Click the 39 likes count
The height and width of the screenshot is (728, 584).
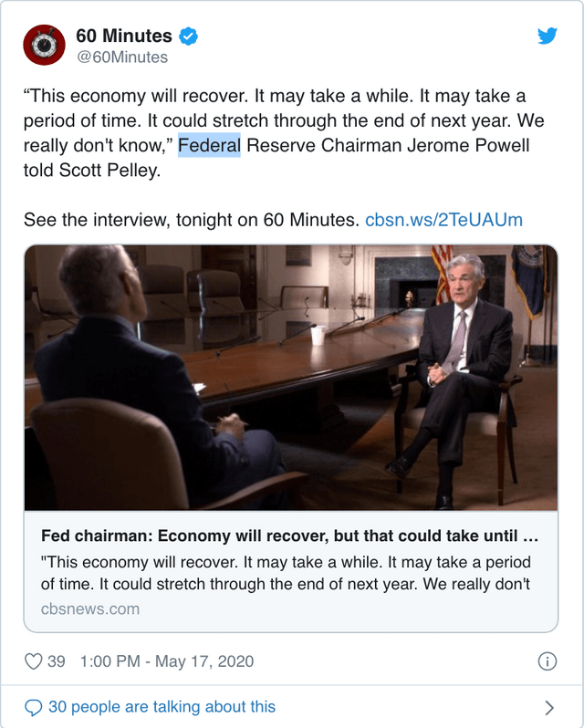[57, 661]
